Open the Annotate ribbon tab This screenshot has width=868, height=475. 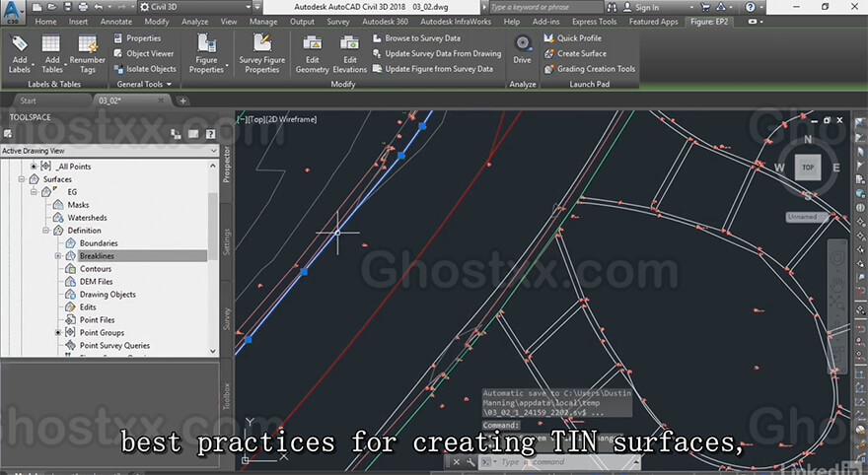pyautogui.click(x=116, y=22)
